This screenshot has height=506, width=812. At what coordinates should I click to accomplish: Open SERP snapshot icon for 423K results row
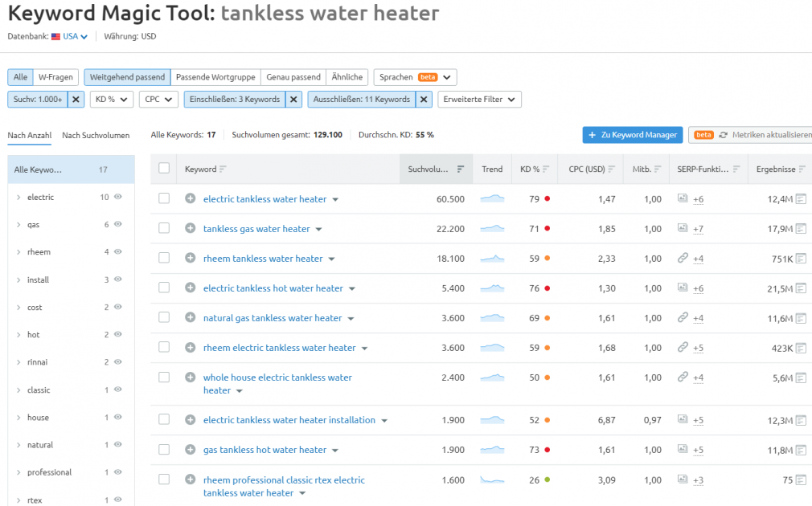coord(801,349)
